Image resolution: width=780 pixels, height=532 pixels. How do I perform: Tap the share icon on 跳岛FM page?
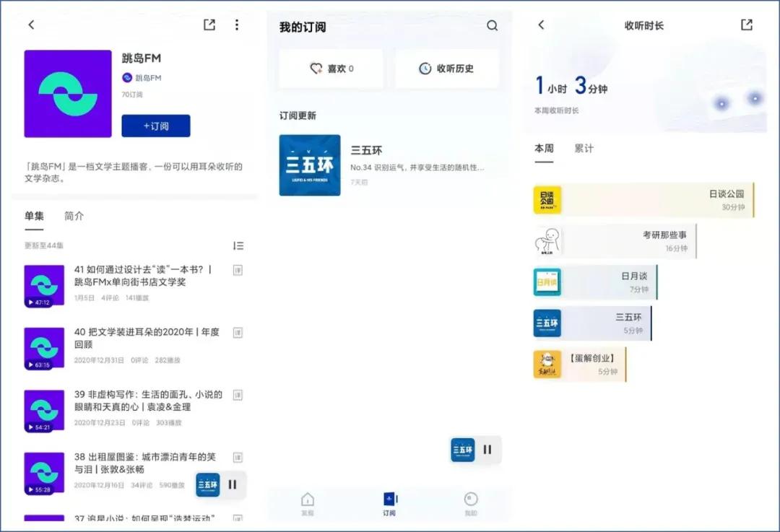coord(209,24)
